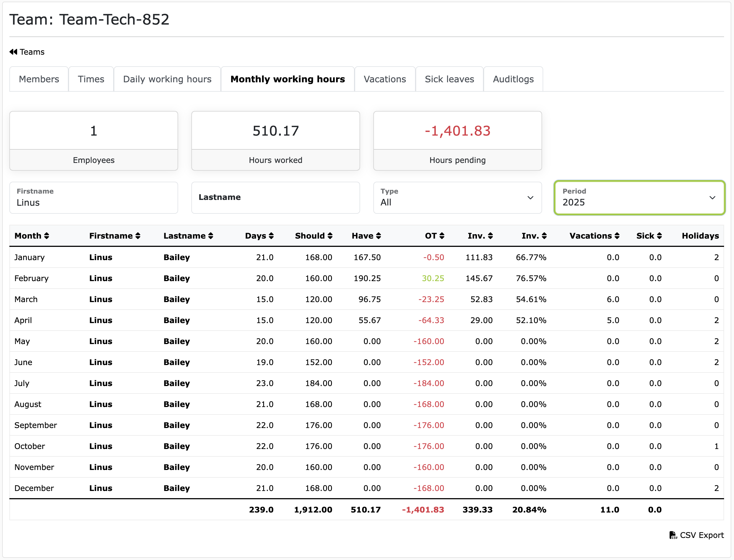
Task: Click the Firstname field containing Linus
Action: coord(94,198)
